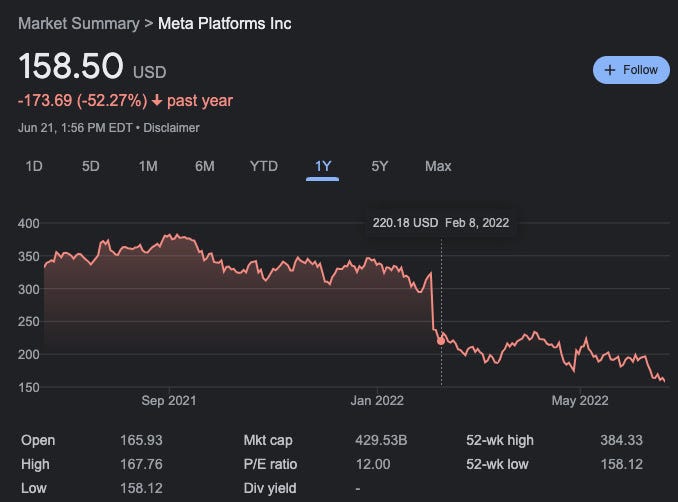
Task: Open the Disclaimer link
Action: coord(171,128)
